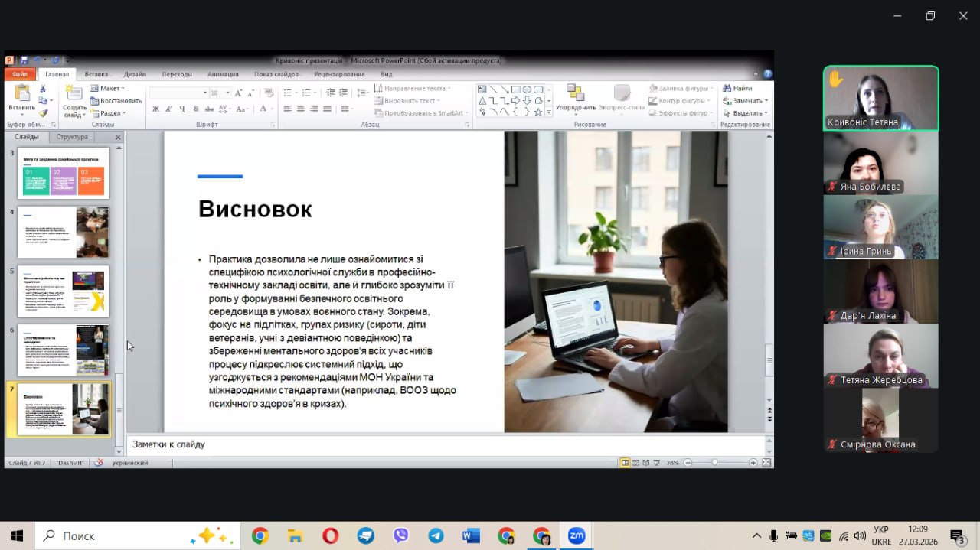Click the Восстановить reset button
Viewport: 980px width, 550px height.
pos(116,101)
